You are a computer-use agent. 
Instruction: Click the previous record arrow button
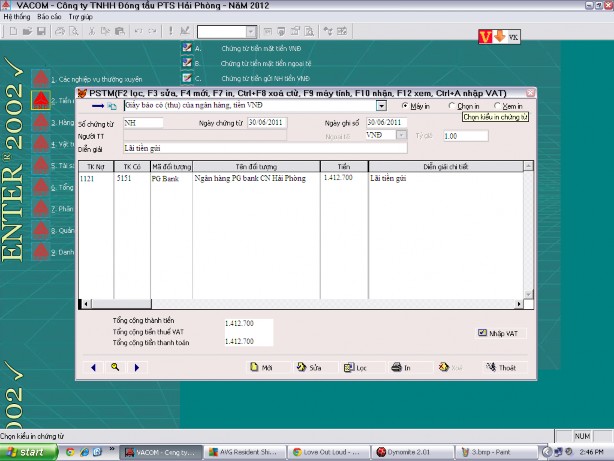pyautogui.click(x=94, y=367)
